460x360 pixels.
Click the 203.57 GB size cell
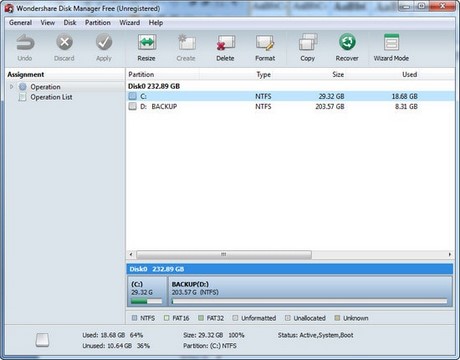click(x=330, y=107)
